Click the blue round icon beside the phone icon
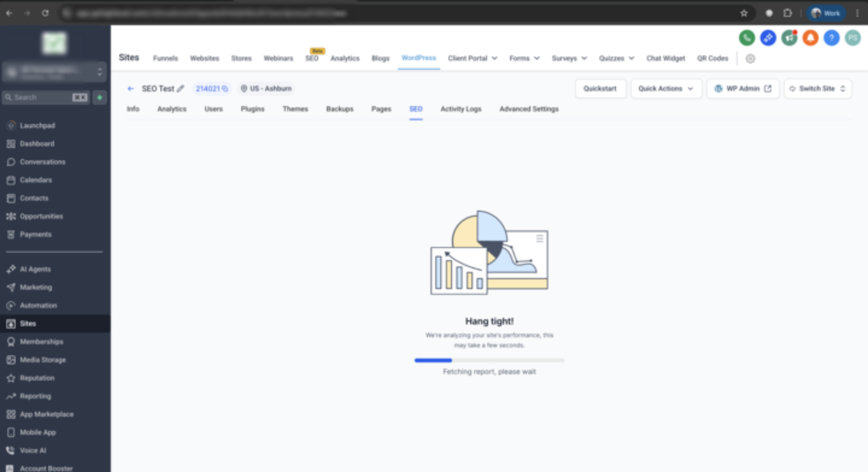 point(768,38)
